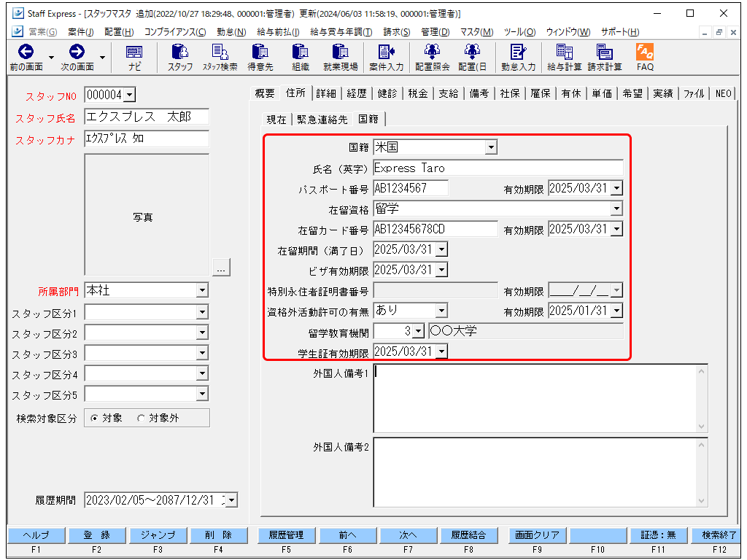
Task: Open the 前の画面 history dropdown arrow
Action: [52, 57]
